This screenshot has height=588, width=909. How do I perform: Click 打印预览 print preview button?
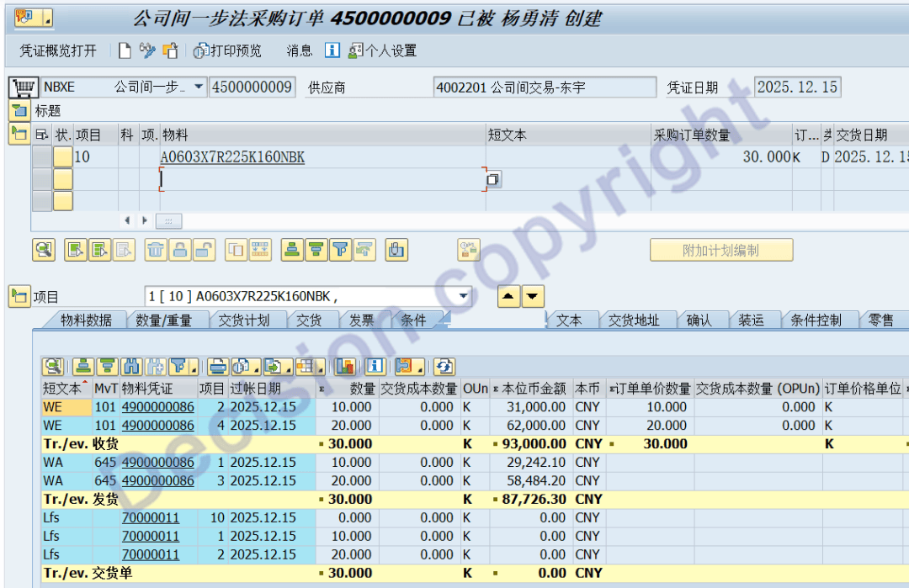[228, 50]
